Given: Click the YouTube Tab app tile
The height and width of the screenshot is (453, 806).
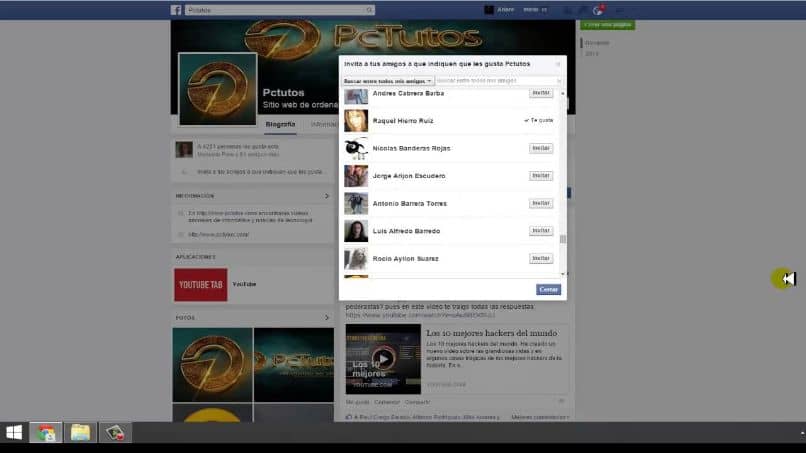Looking at the screenshot, I should point(200,284).
